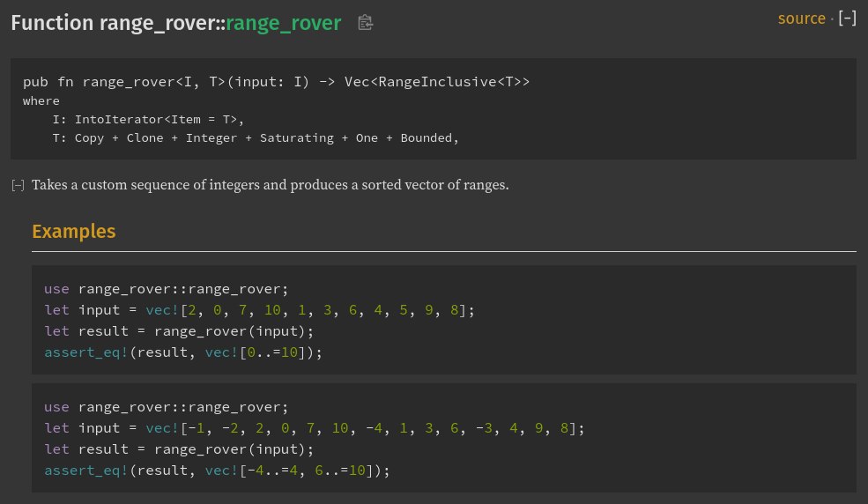
Task: Click the Clone trait bound
Action: (145, 138)
